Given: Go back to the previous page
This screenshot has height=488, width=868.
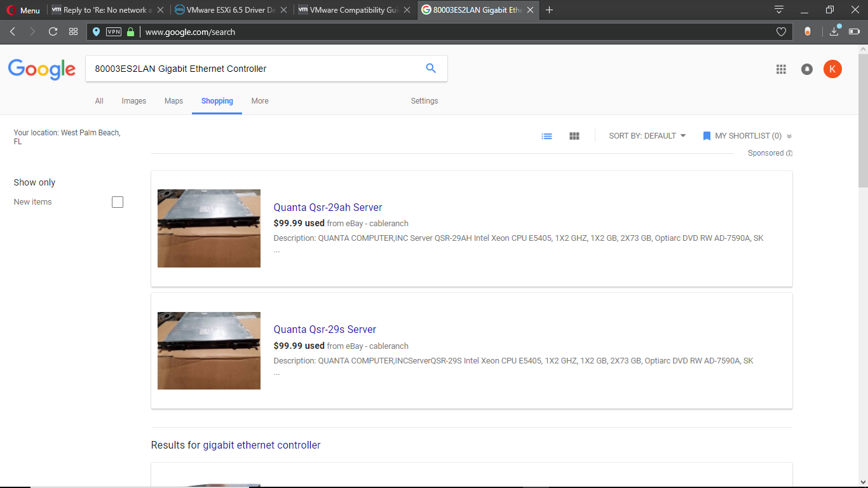Looking at the screenshot, I should pyautogui.click(x=13, y=32).
